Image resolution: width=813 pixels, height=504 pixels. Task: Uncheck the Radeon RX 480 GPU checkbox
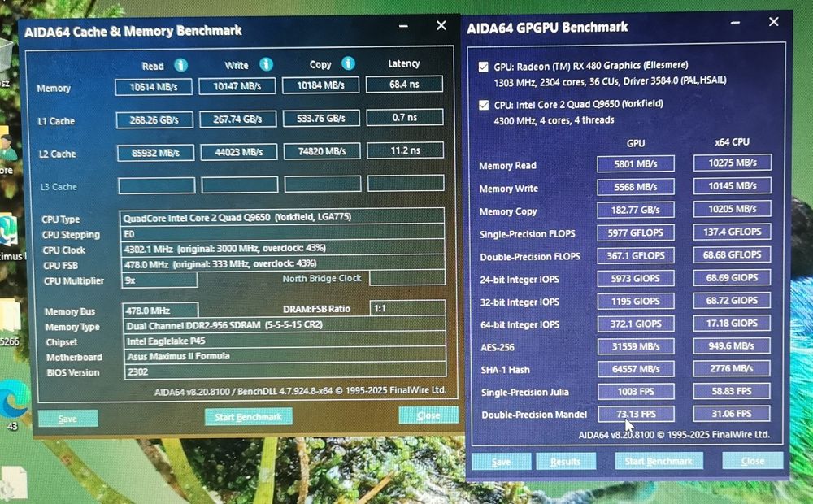point(483,67)
